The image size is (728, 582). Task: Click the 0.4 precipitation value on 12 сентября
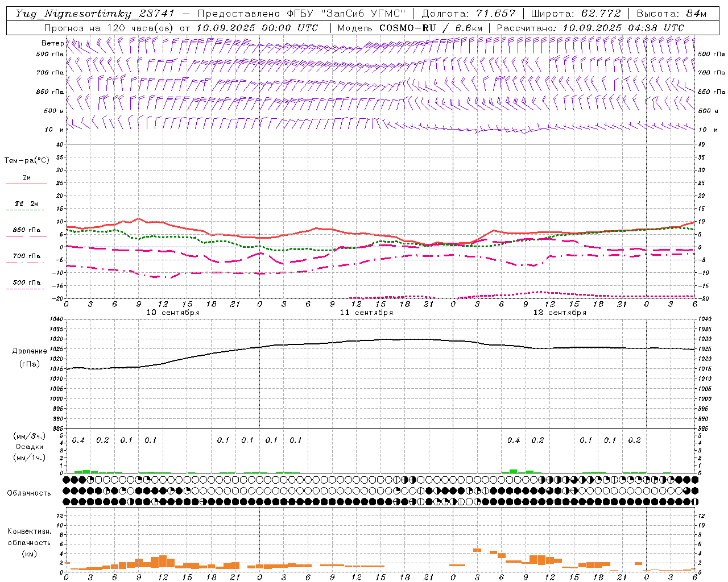point(514,440)
